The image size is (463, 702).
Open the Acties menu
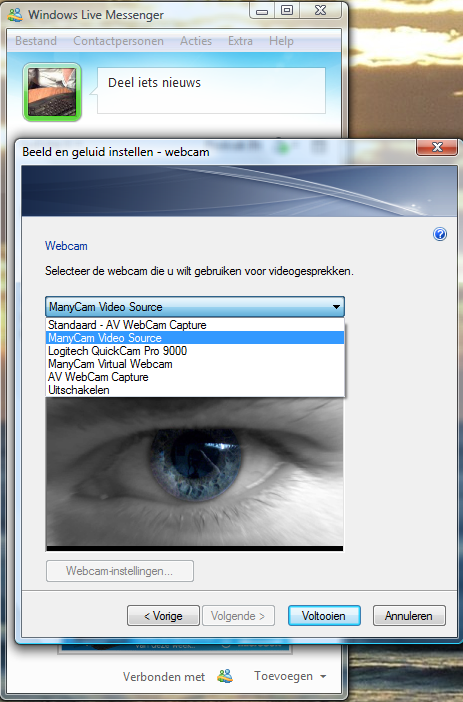click(196, 41)
